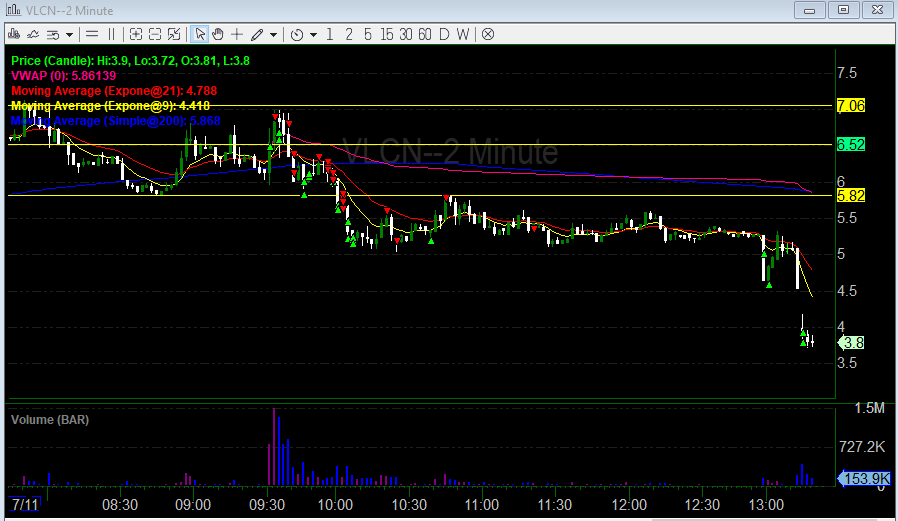Switch to the Daily (D) interval

[444, 34]
